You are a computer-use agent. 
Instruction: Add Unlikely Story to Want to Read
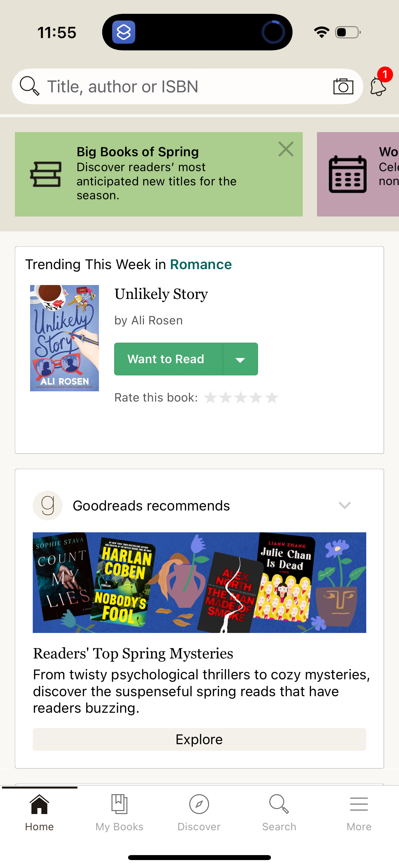pyautogui.click(x=166, y=359)
